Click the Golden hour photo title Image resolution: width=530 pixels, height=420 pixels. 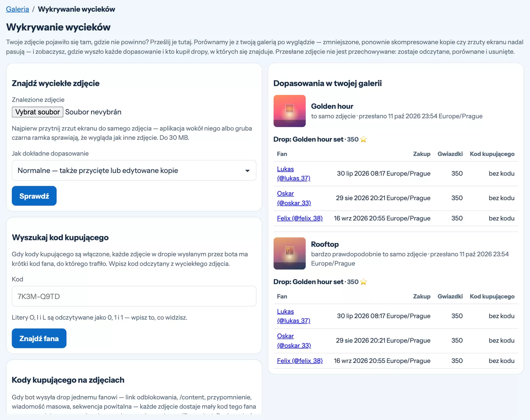[x=332, y=106]
